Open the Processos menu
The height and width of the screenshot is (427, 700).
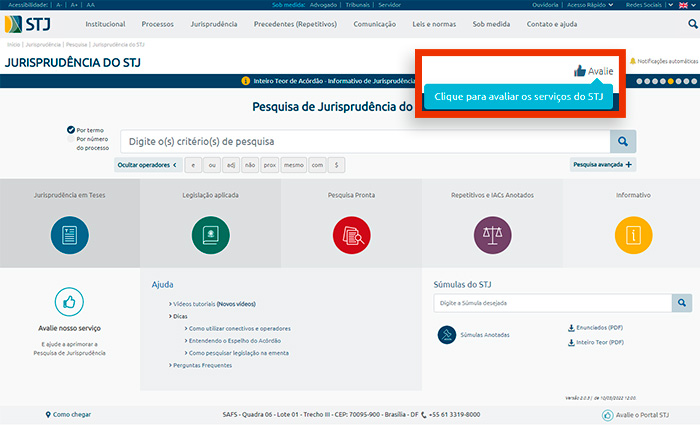point(158,24)
